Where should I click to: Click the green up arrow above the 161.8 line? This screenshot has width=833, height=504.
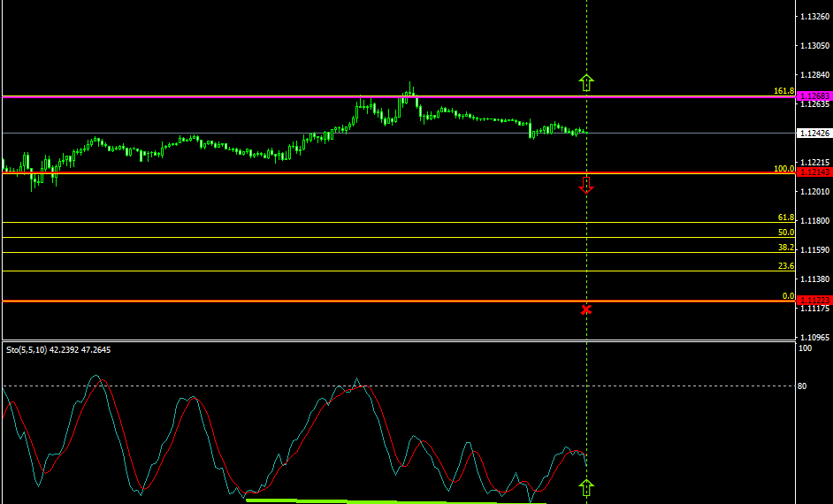coord(586,83)
